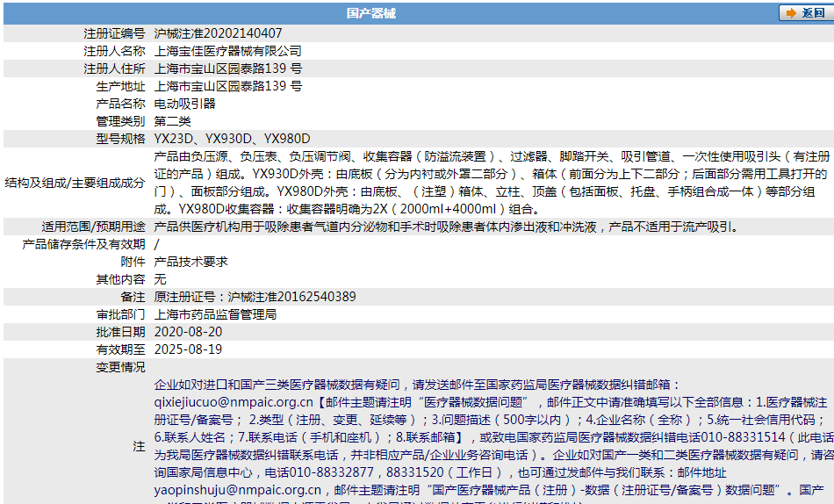Screen dimensions: 834x504
Task: Click the 注册证编号 label
Action: [114, 33]
